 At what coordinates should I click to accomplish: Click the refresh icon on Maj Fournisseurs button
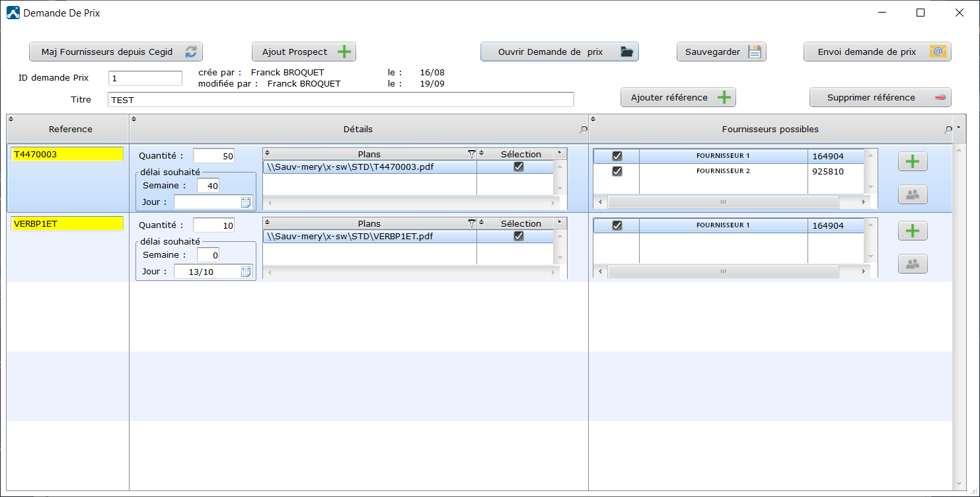190,52
